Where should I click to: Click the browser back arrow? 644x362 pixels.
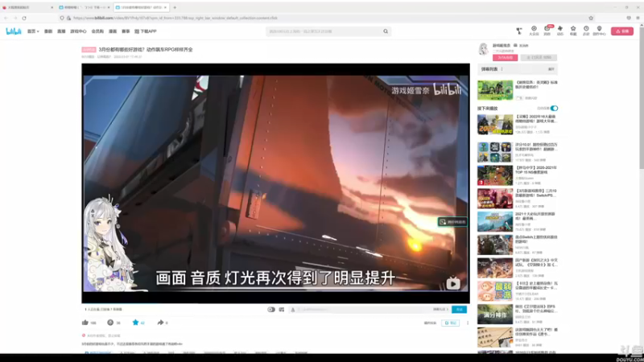[6, 18]
